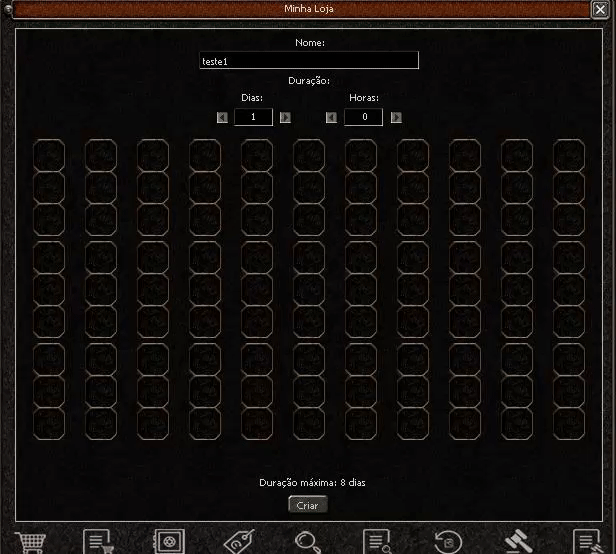Screen dimensions: 616x554
Task: Open the magnifying glass search icon
Action: tap(308, 543)
